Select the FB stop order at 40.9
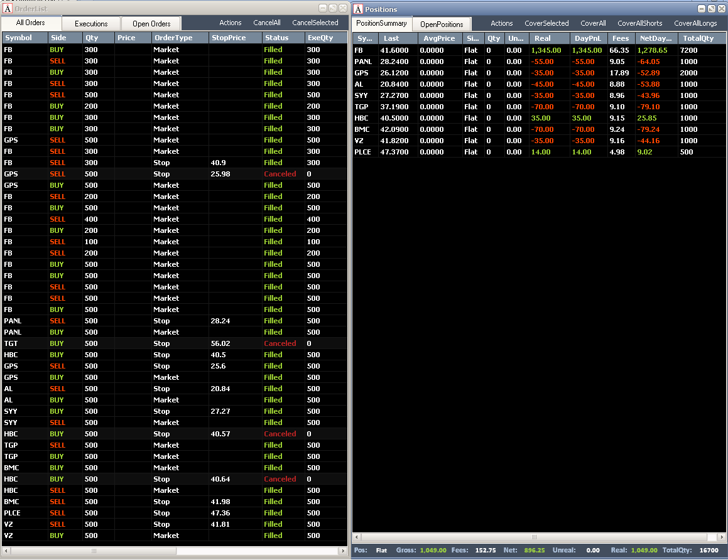 (175, 163)
